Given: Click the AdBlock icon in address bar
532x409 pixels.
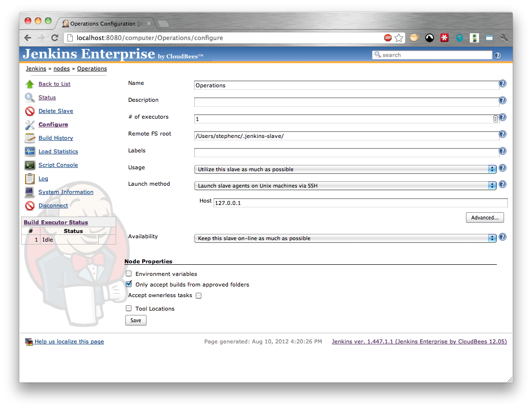Looking at the screenshot, I should [x=388, y=38].
